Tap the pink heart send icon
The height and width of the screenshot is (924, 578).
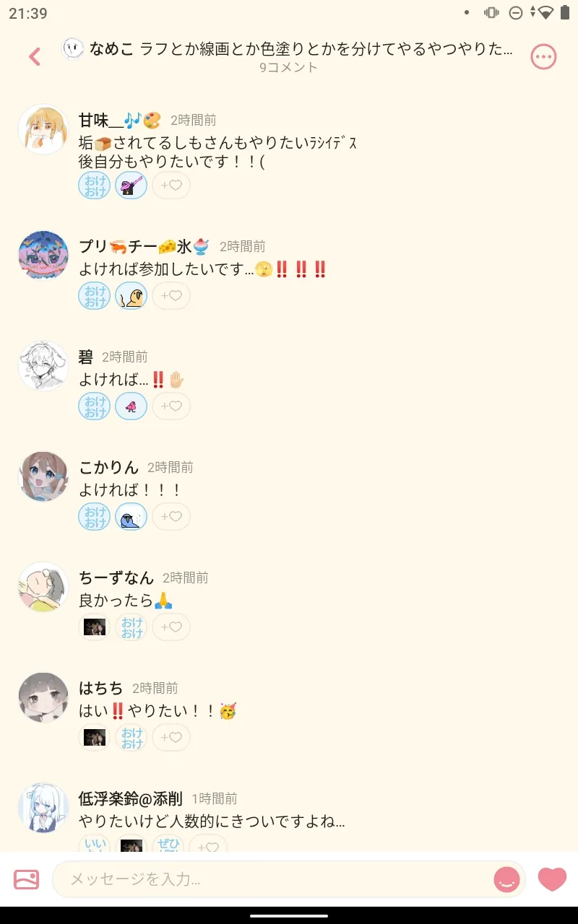tap(553, 879)
